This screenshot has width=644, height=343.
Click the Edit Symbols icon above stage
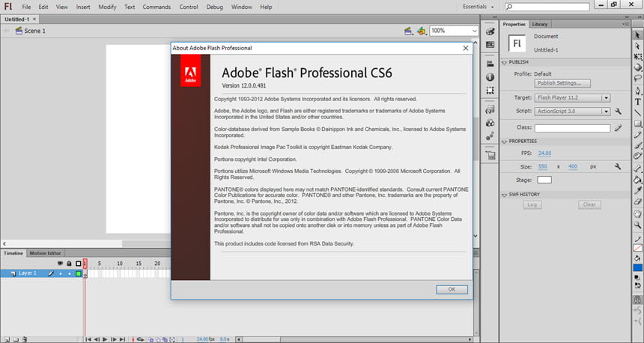click(422, 31)
